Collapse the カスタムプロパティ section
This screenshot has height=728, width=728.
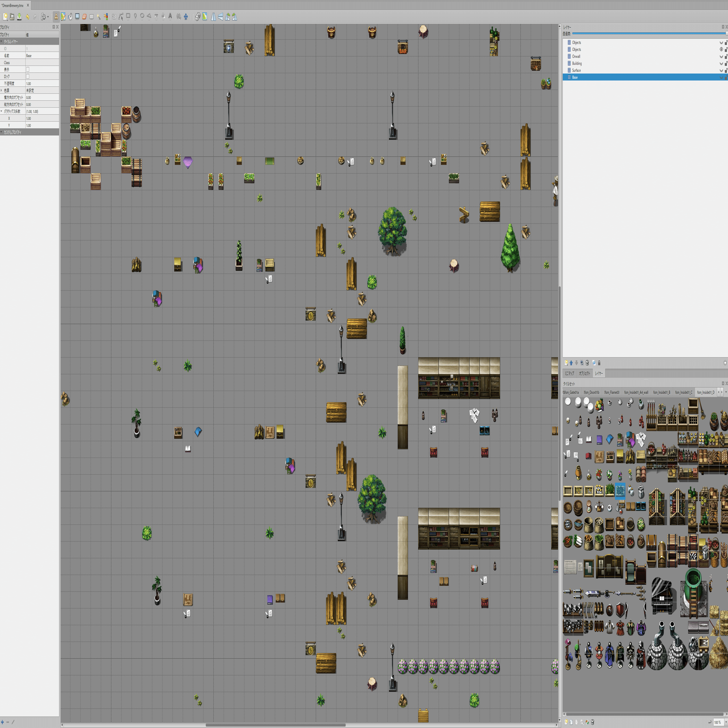click(1, 132)
